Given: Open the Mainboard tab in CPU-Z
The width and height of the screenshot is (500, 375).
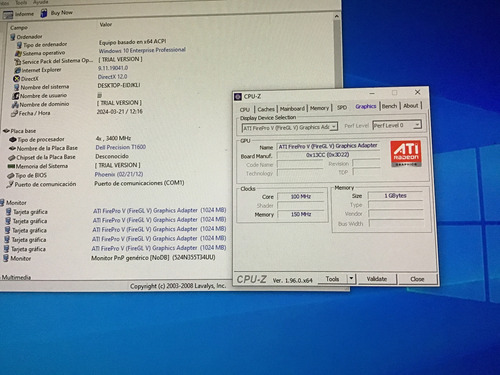Looking at the screenshot, I should click(x=292, y=109).
